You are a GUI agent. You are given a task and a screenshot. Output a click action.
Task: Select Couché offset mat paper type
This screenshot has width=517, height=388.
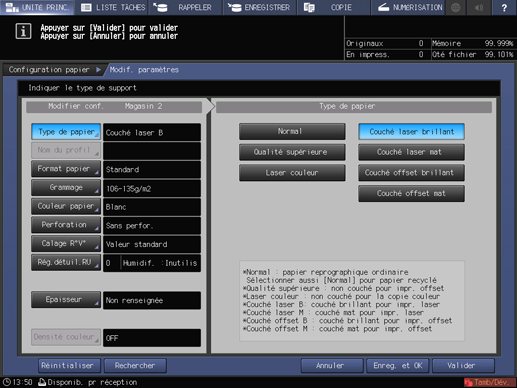[x=411, y=194]
